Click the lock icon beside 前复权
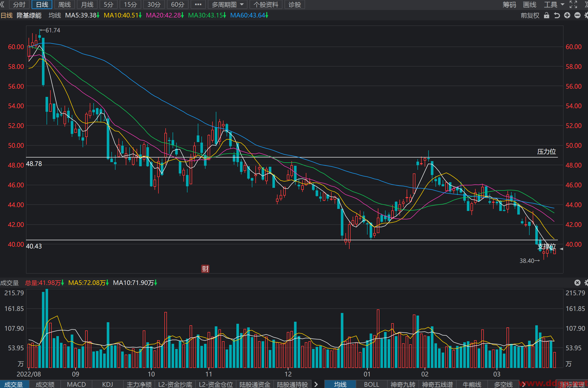 click(547, 15)
